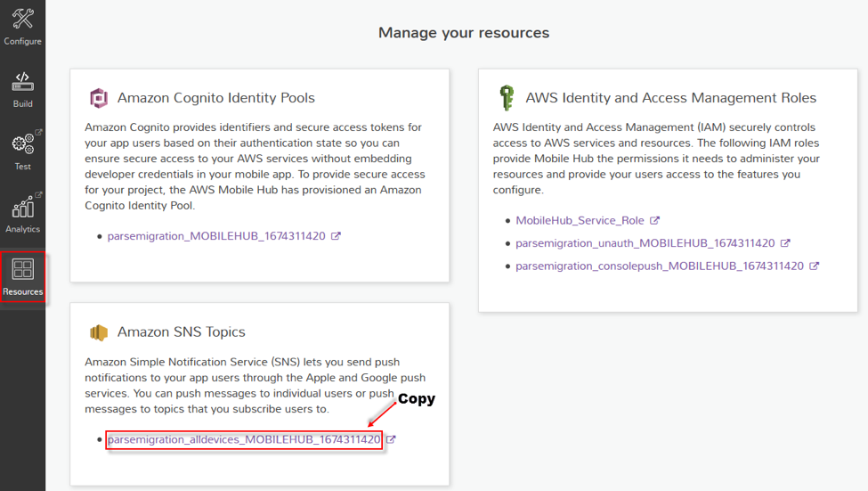This screenshot has width=868, height=491.
Task: Click the Amazon SNS Topics icon
Action: 99,332
